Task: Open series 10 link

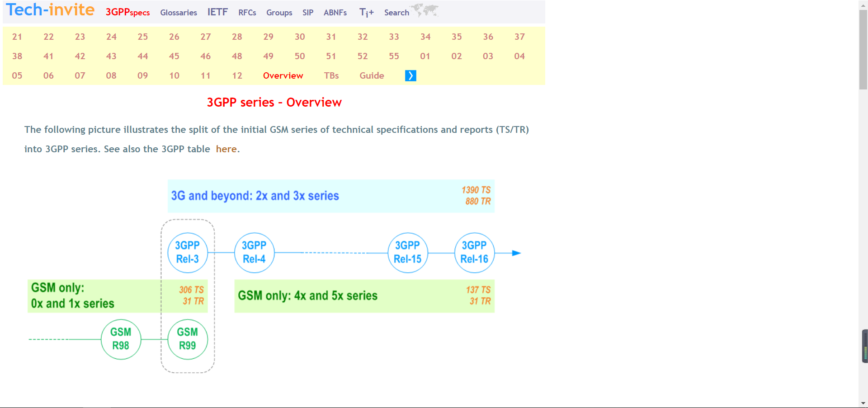Action: click(x=174, y=75)
